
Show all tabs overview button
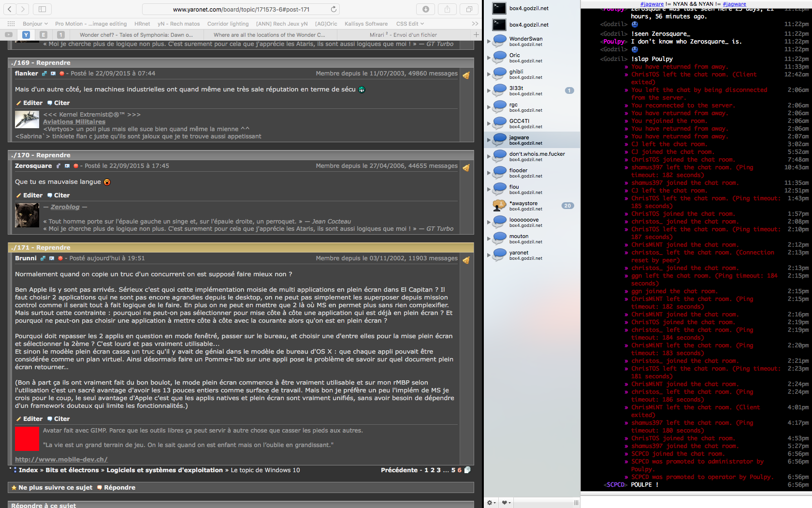point(469,9)
